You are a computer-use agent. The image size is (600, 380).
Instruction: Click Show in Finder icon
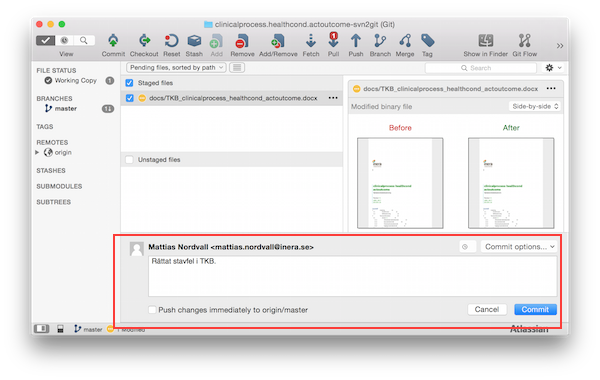486,41
